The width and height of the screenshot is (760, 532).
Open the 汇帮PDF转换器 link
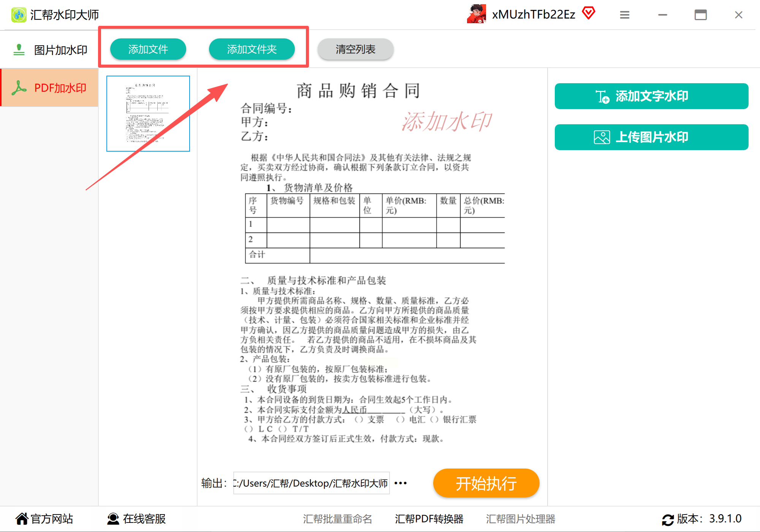(429, 519)
